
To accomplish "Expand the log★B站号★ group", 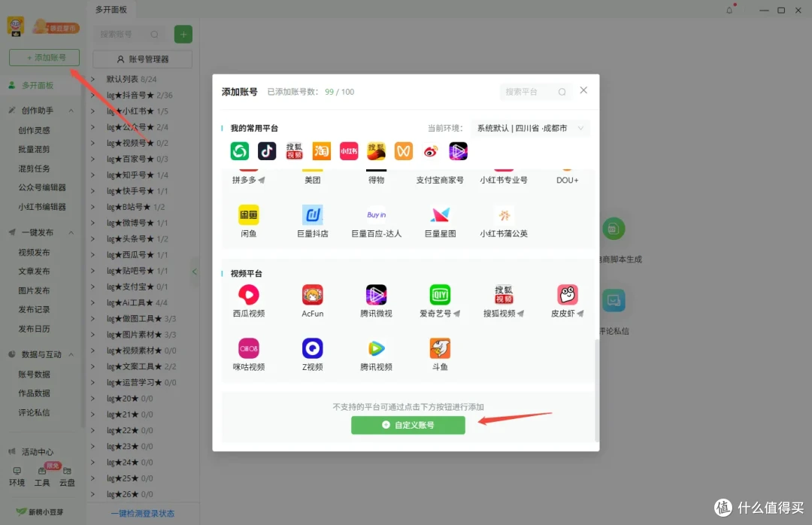I will (92, 207).
